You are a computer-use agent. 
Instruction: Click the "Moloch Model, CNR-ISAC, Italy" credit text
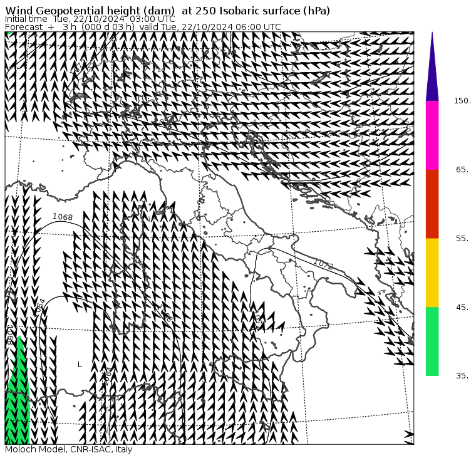(x=69, y=449)
